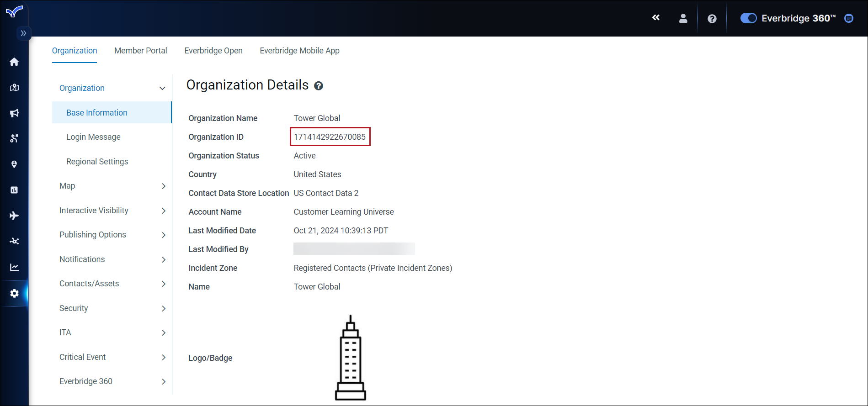The height and width of the screenshot is (406, 868).
Task: Select Base Information in the side menu
Action: click(x=112, y=113)
